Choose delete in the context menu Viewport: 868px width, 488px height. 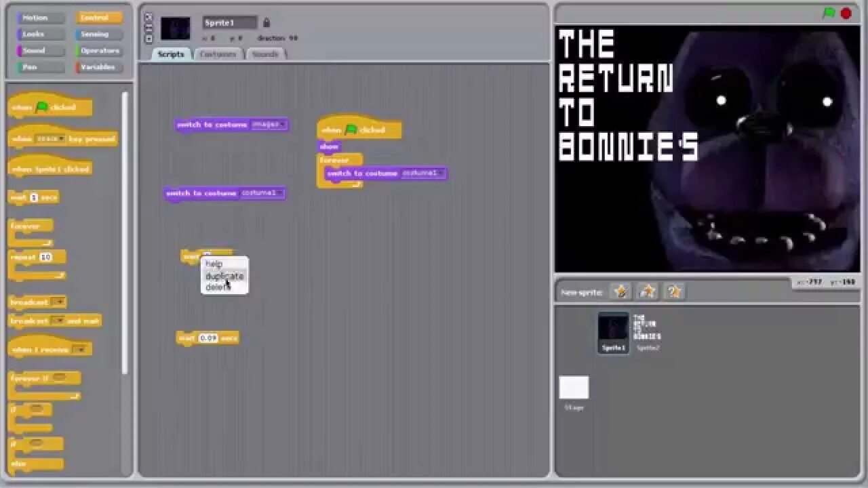(x=218, y=287)
